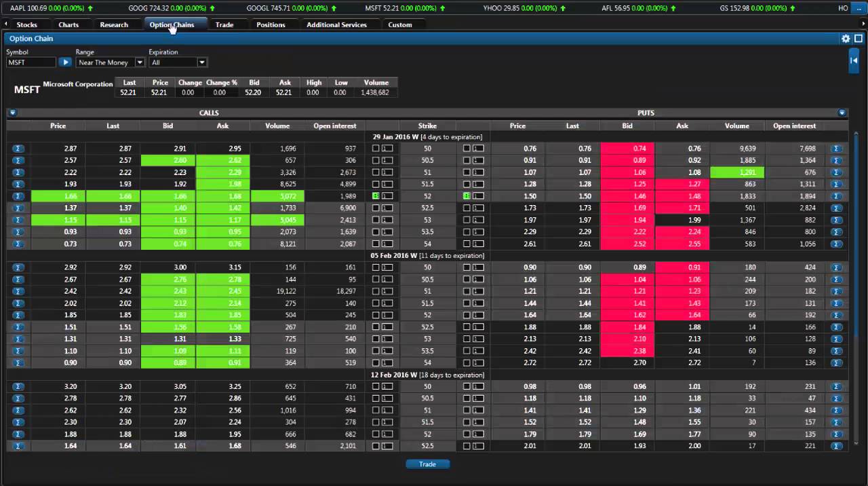Click the green 5,072 call volume cell
The height and width of the screenshot is (486, 868).
click(x=277, y=196)
